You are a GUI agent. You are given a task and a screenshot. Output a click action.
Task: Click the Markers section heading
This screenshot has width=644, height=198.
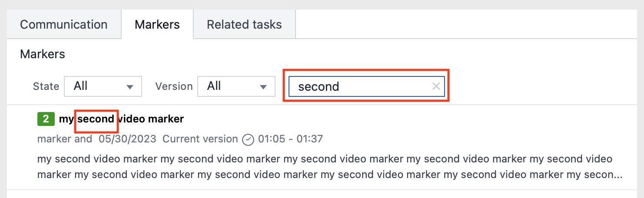click(43, 54)
